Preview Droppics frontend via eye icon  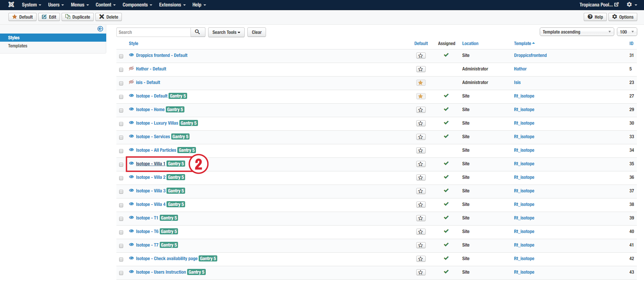[x=131, y=55]
